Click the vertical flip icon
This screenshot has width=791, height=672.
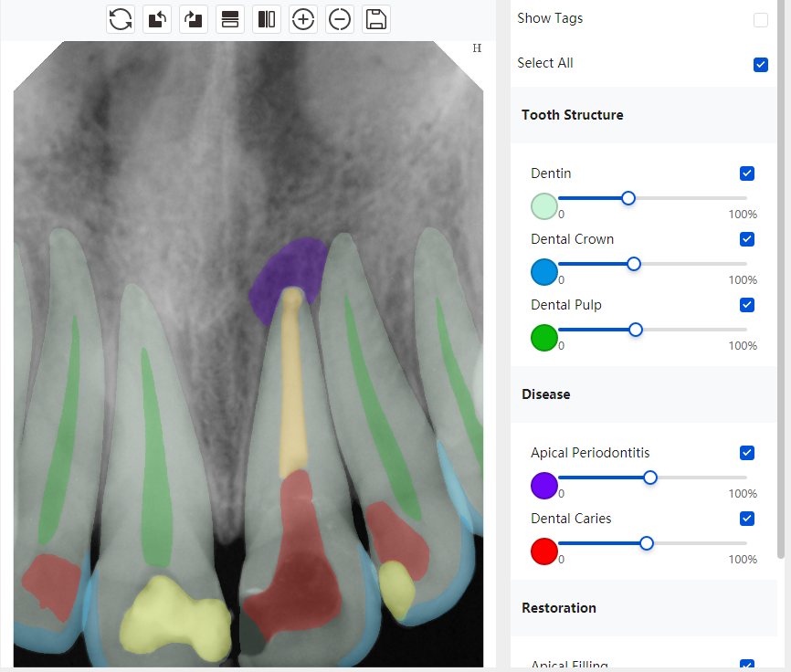pos(230,19)
